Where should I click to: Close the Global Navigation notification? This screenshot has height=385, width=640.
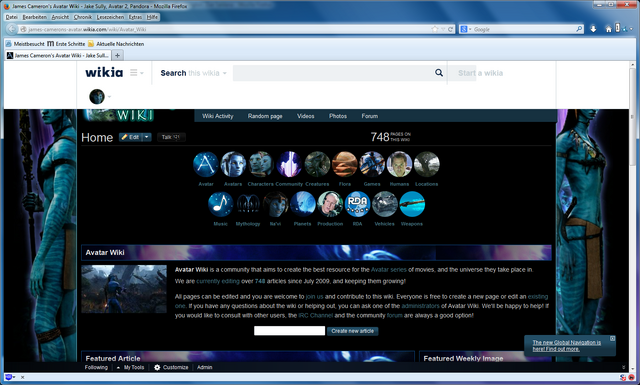click(612, 338)
